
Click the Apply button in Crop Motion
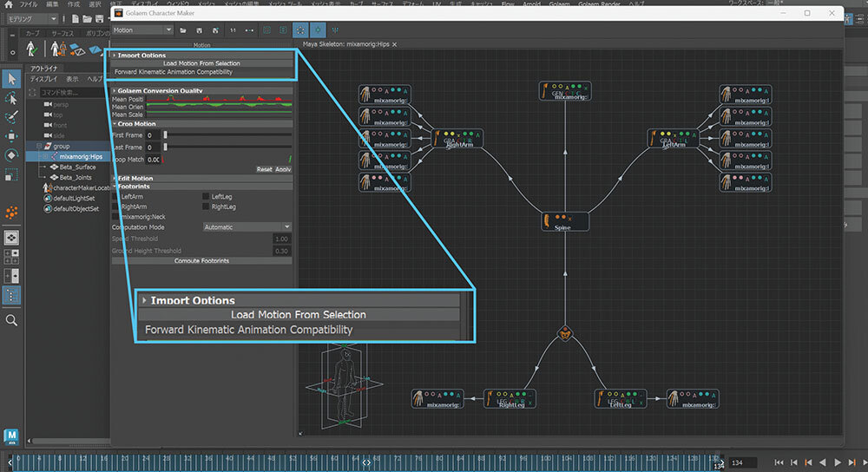click(x=283, y=169)
